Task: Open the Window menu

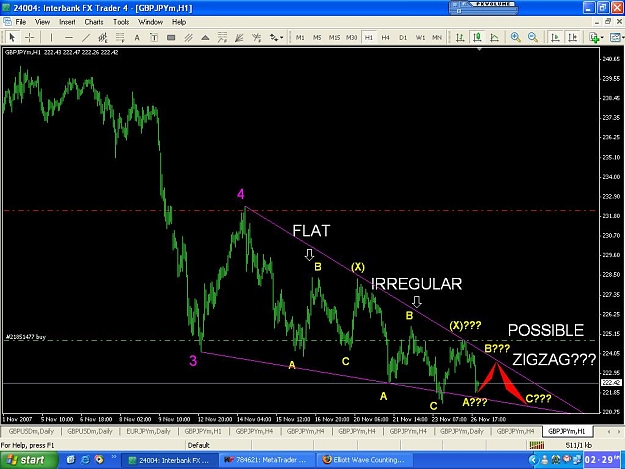Action: 150,22
